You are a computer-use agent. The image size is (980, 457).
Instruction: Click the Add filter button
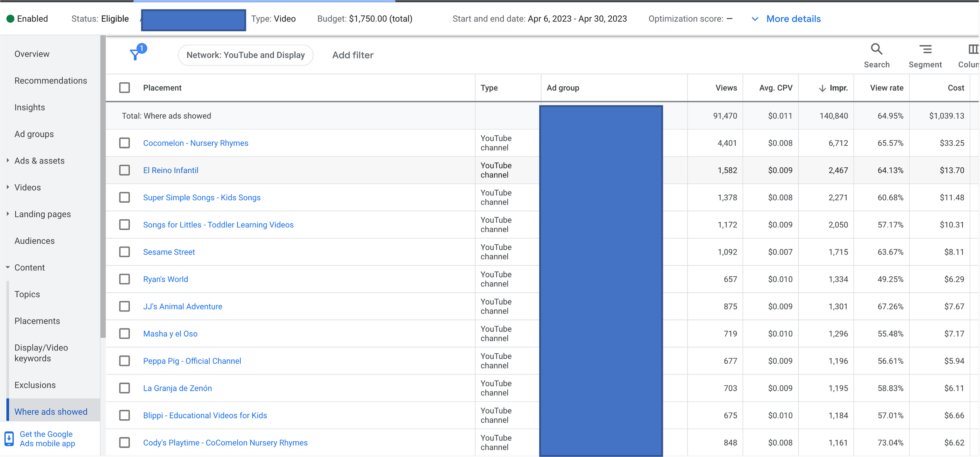(x=353, y=55)
